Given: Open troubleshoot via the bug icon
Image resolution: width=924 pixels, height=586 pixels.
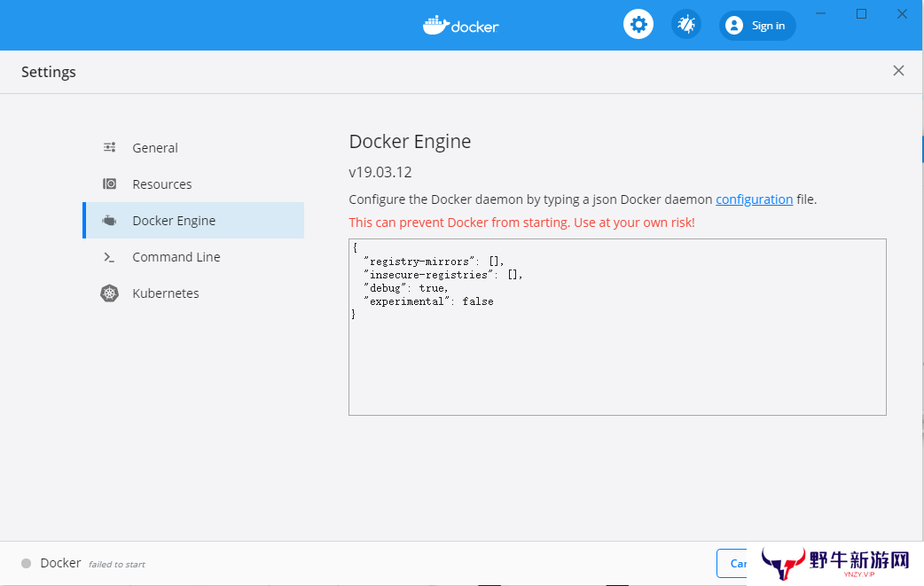Looking at the screenshot, I should coord(686,25).
